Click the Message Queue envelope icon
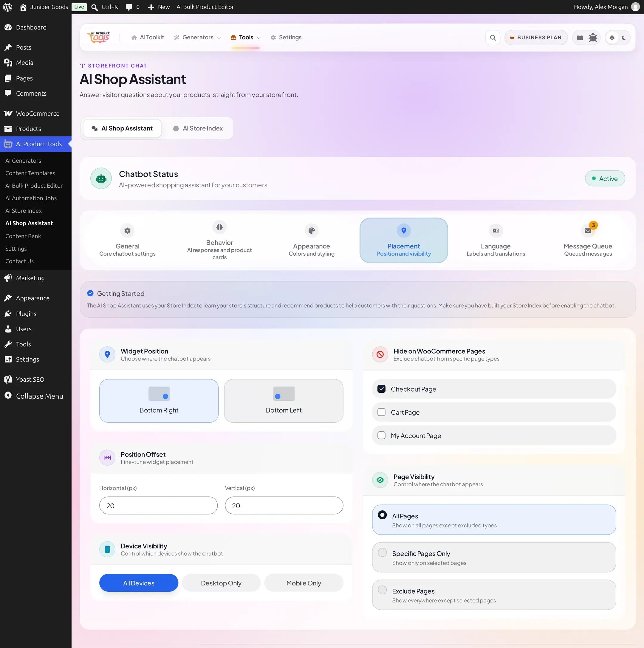The width and height of the screenshot is (644, 648). (x=588, y=230)
